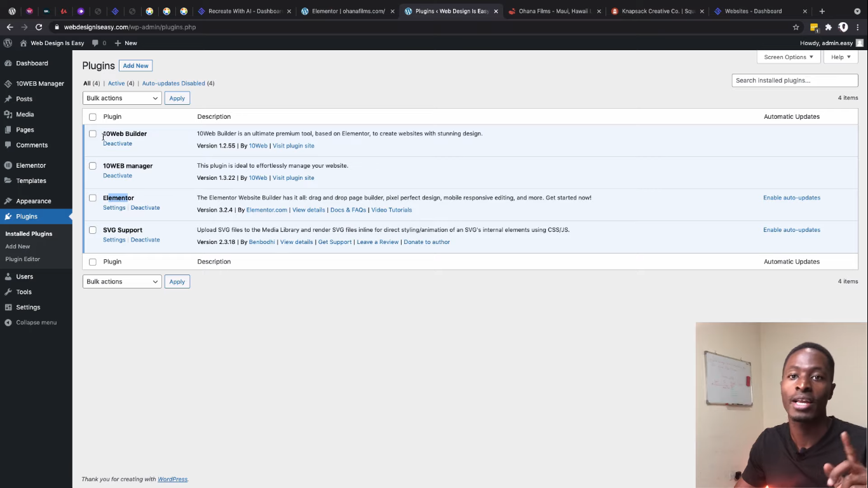868x488 pixels.
Task: Switch to the pinned SK. tab
Action: coord(46,11)
